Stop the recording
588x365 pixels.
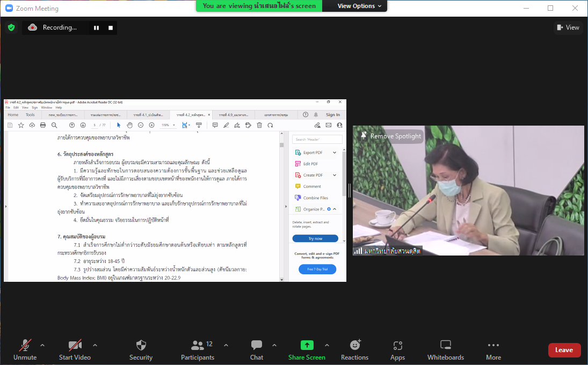[111, 28]
